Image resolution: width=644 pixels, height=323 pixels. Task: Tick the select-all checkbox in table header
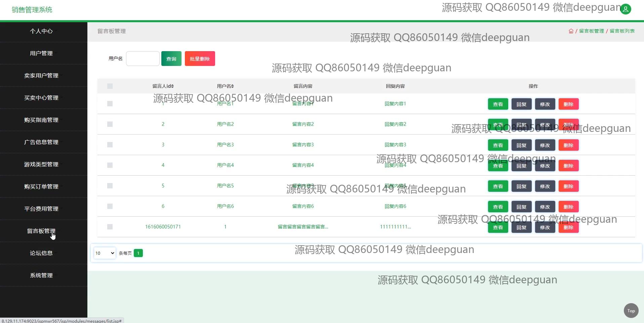110,86
